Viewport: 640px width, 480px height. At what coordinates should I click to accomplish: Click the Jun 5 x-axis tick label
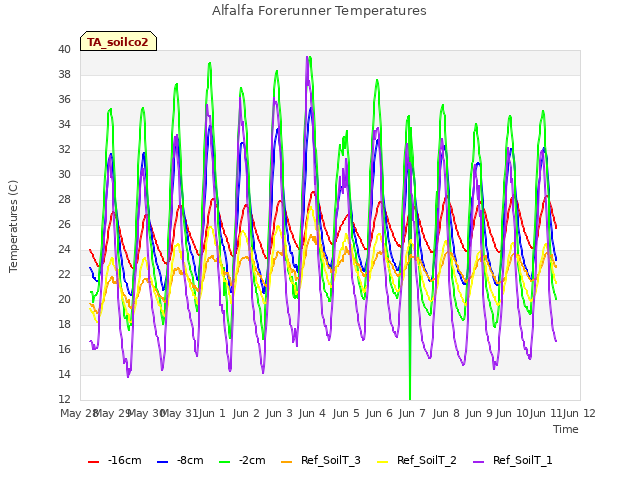[x=346, y=413]
